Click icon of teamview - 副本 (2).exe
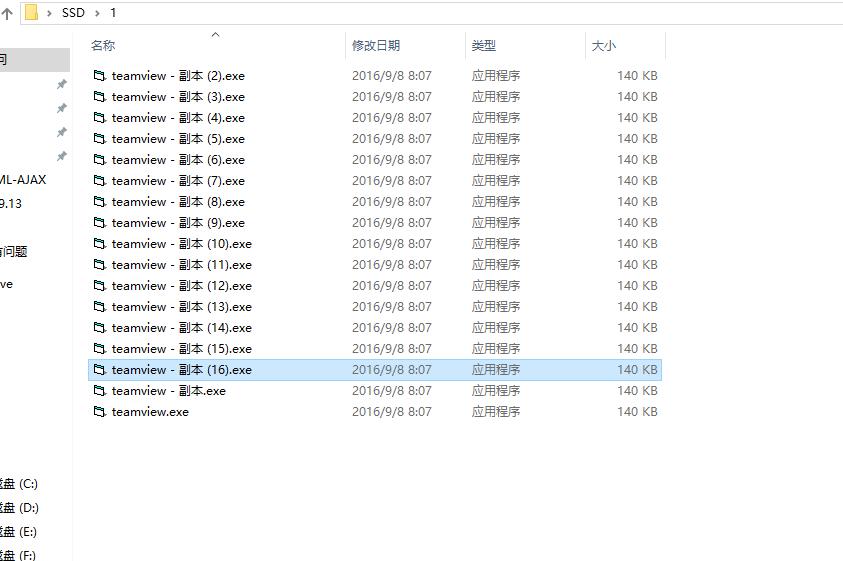The height and width of the screenshot is (561, 843). (x=99, y=76)
